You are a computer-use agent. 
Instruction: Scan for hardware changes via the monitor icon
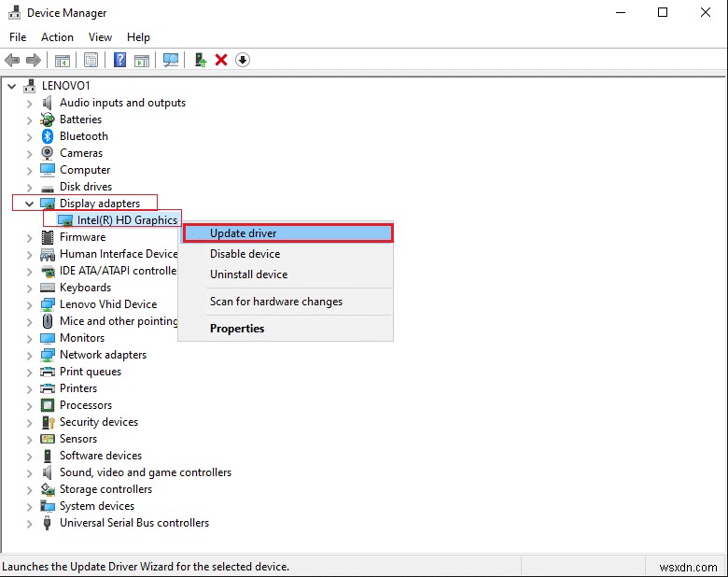(171, 60)
